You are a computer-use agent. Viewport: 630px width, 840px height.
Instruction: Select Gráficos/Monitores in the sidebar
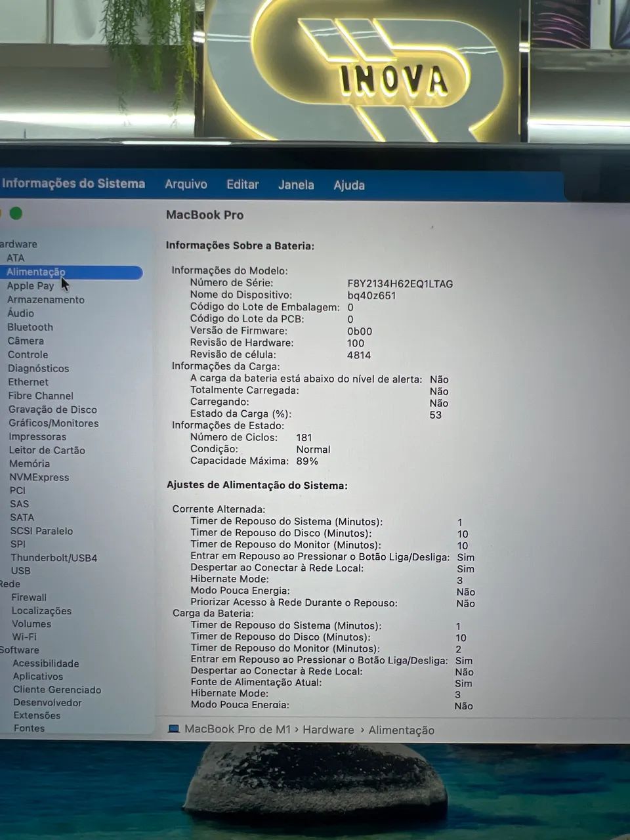[54, 423]
